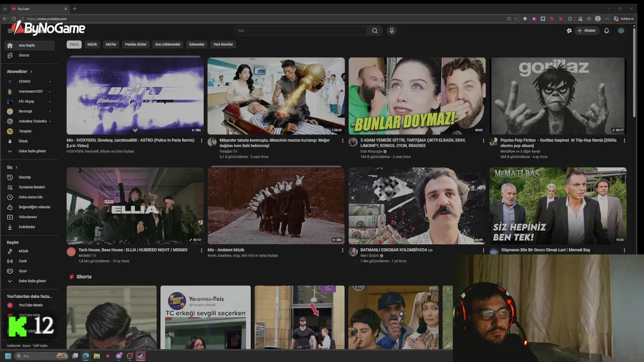Open Discord from the taskbar

tap(119, 356)
